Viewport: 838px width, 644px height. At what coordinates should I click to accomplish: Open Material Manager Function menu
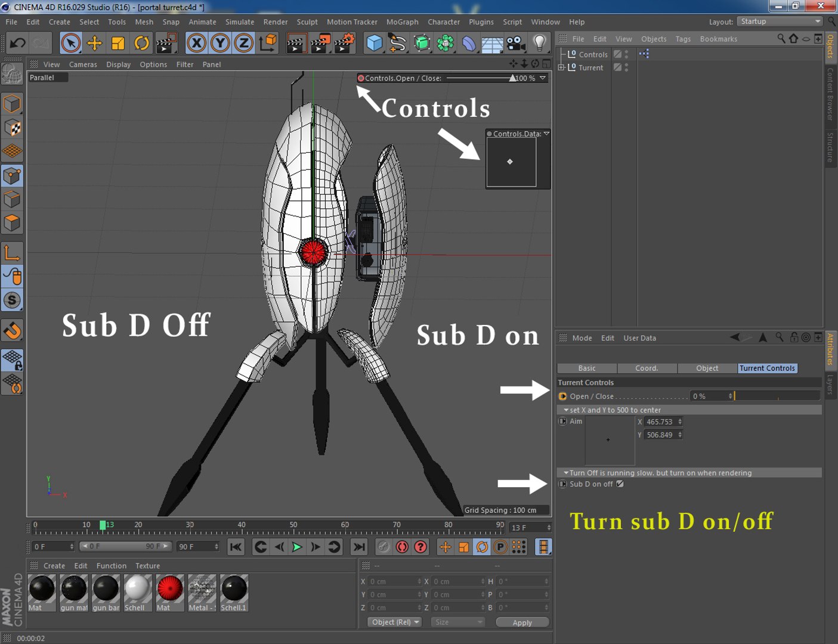click(x=112, y=566)
